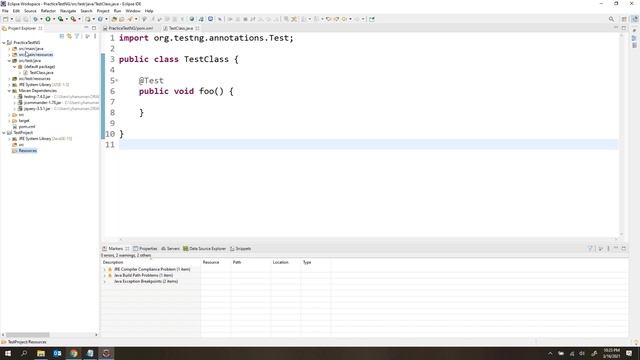640x360 pixels.
Task: Open the Project Explorer filter icon
Action: [x=77, y=36]
